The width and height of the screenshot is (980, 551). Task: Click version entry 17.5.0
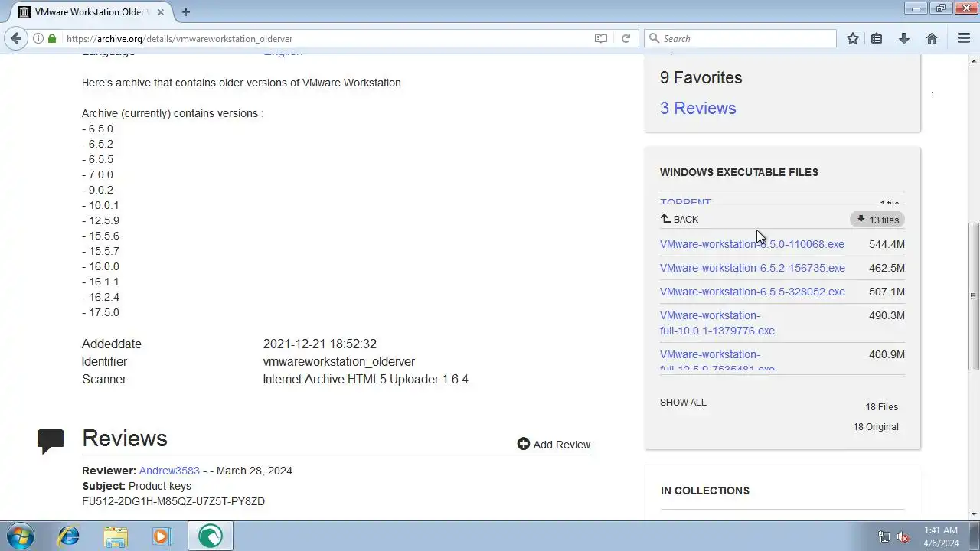click(100, 312)
